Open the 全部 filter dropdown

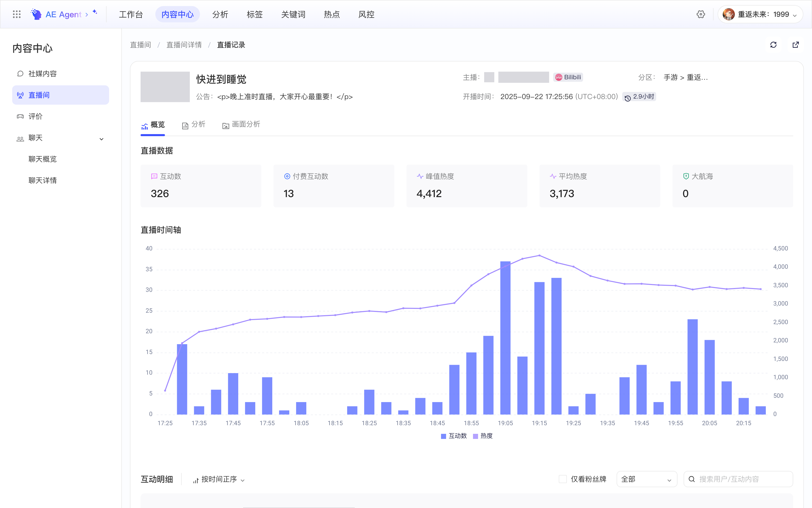pos(647,479)
